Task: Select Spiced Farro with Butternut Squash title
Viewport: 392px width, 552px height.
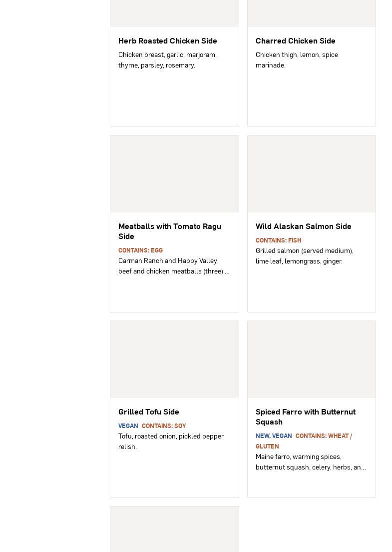Action: pos(305,416)
